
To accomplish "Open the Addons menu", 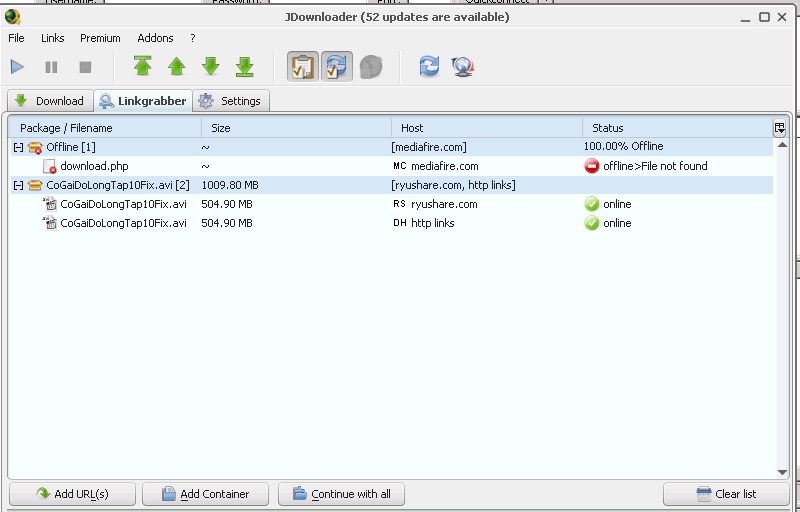I will tap(155, 38).
